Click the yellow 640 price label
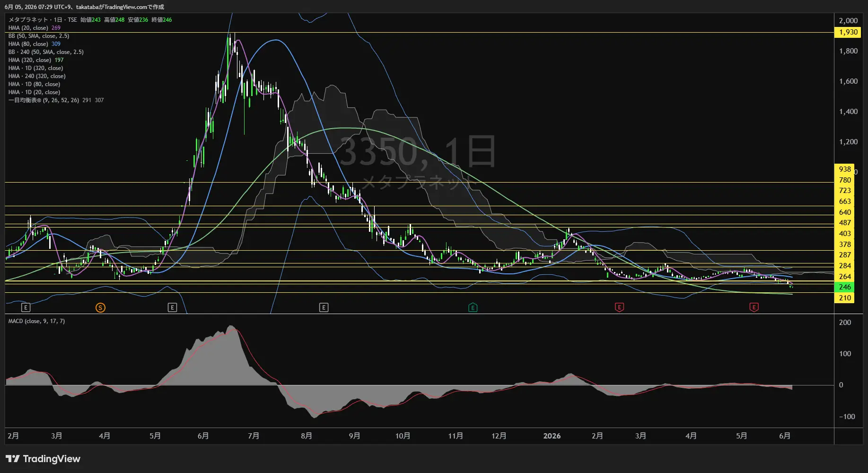This screenshot has width=868, height=473. pyautogui.click(x=845, y=212)
